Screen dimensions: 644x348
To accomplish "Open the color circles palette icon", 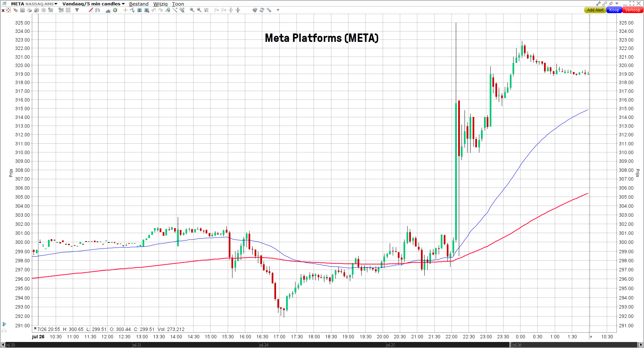I will click(x=255, y=10).
